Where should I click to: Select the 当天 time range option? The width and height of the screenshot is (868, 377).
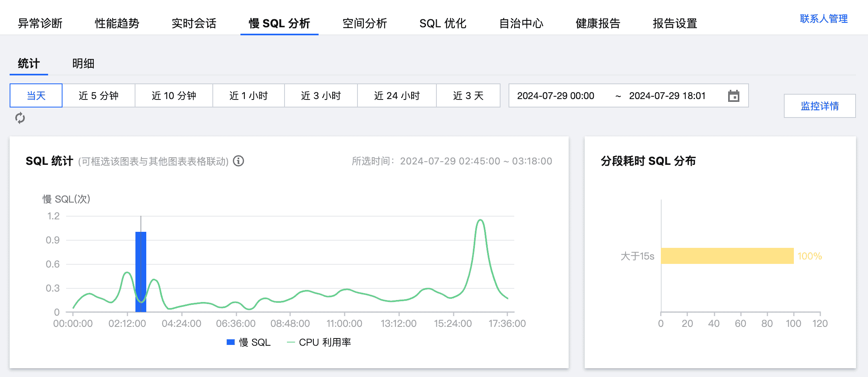click(x=36, y=95)
